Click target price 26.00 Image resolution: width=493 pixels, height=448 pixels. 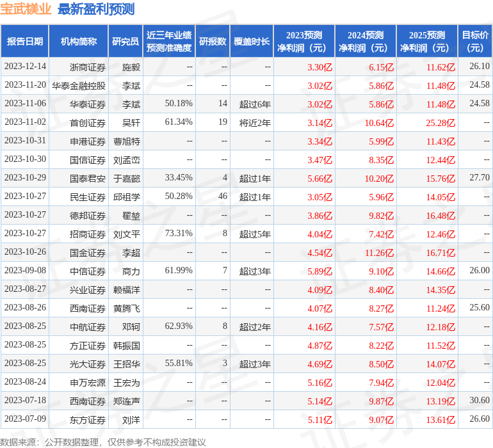(480, 270)
